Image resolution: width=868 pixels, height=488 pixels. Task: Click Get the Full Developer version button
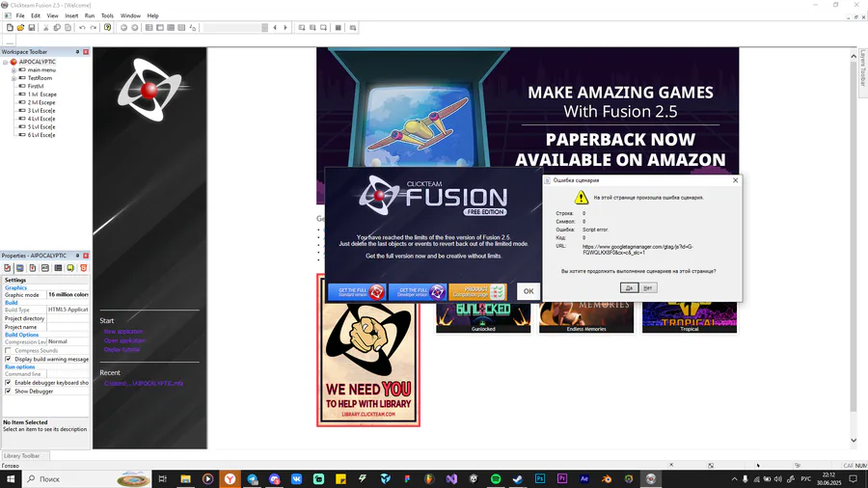(x=418, y=291)
